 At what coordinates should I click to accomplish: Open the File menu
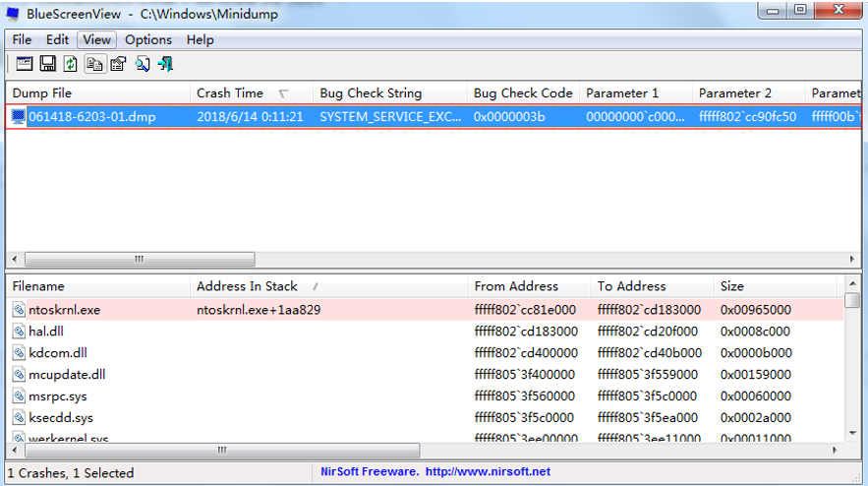22,39
